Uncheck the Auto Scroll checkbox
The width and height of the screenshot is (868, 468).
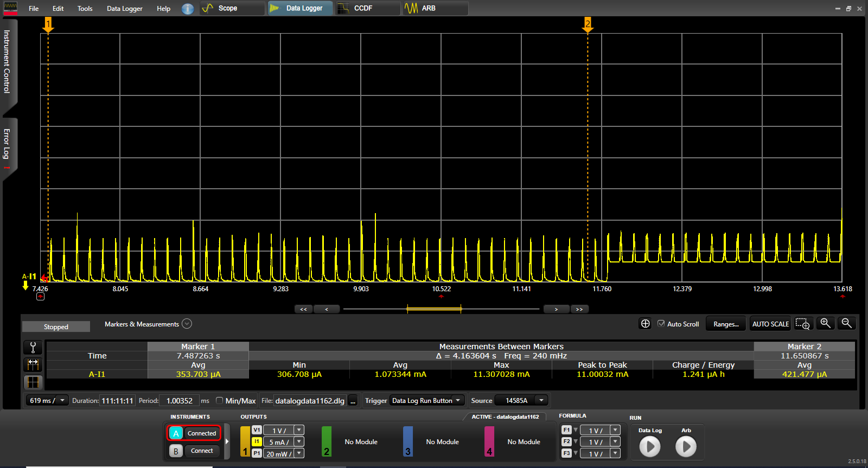point(661,323)
